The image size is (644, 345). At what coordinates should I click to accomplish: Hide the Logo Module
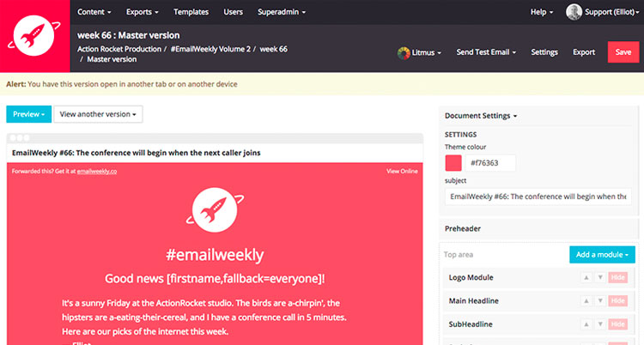pos(617,277)
